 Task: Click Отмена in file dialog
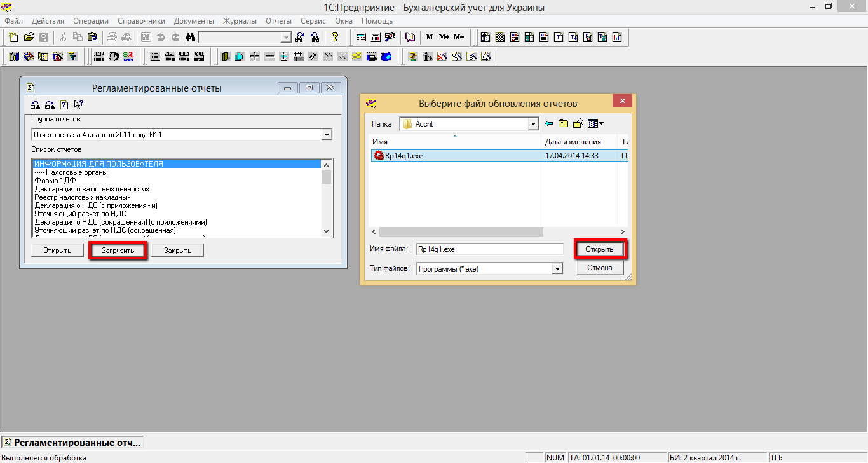tap(599, 268)
